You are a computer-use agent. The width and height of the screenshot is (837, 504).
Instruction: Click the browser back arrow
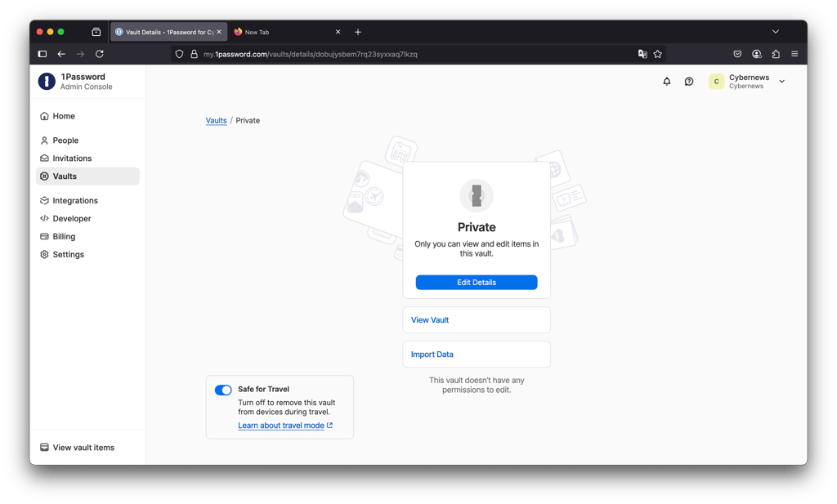(61, 54)
